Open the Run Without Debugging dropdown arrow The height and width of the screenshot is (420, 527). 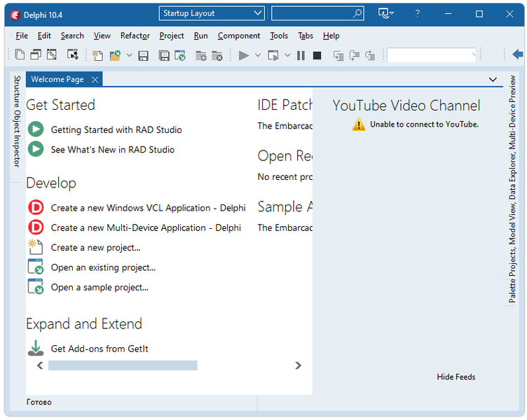[x=288, y=55]
